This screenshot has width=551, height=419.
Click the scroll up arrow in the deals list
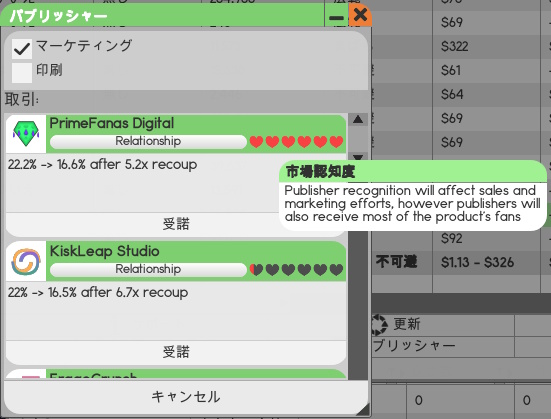(358, 120)
